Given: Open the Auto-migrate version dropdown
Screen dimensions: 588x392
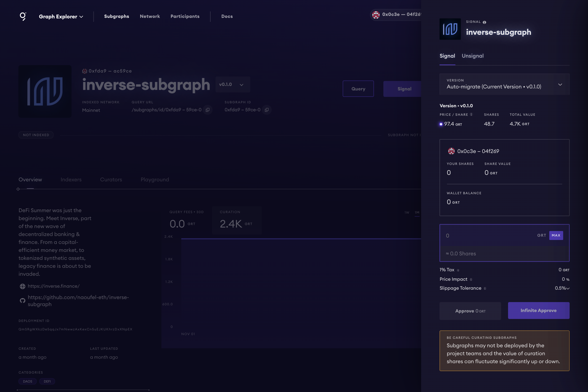Looking at the screenshot, I should point(504,84).
